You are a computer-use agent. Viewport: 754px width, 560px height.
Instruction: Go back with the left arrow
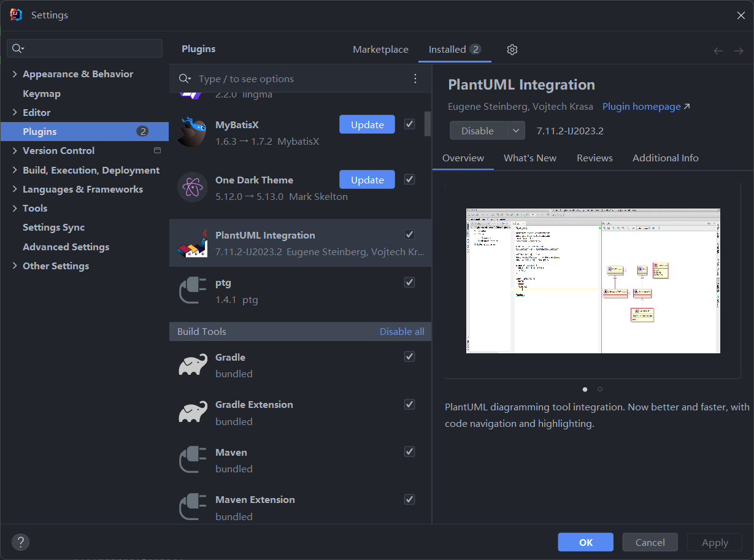(718, 51)
